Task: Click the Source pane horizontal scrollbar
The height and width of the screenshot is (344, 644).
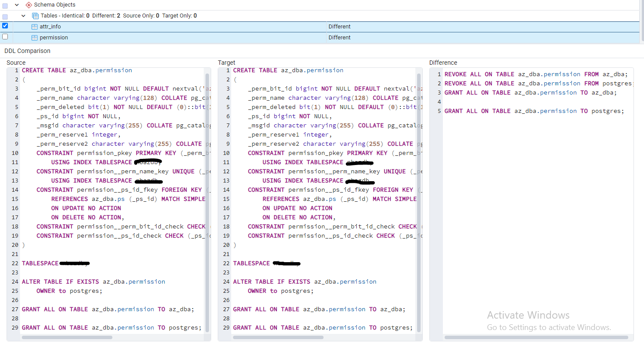Action: 67,337
